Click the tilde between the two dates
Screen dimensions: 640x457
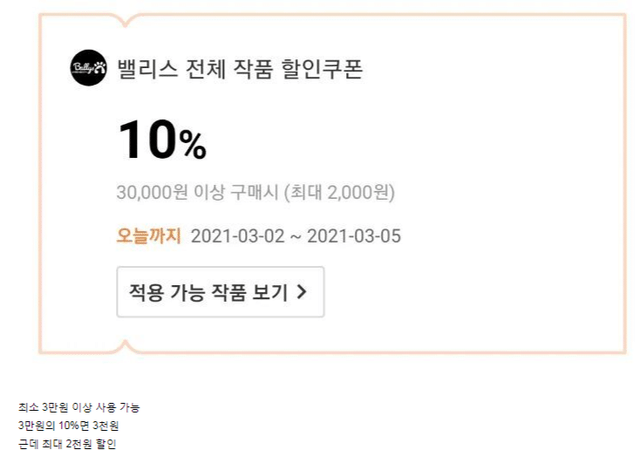(x=296, y=237)
